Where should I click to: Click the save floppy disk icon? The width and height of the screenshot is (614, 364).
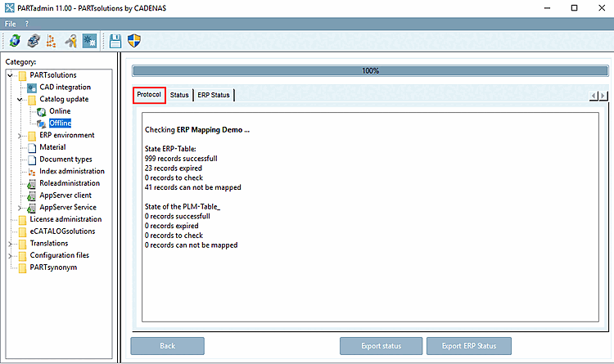pyautogui.click(x=115, y=41)
